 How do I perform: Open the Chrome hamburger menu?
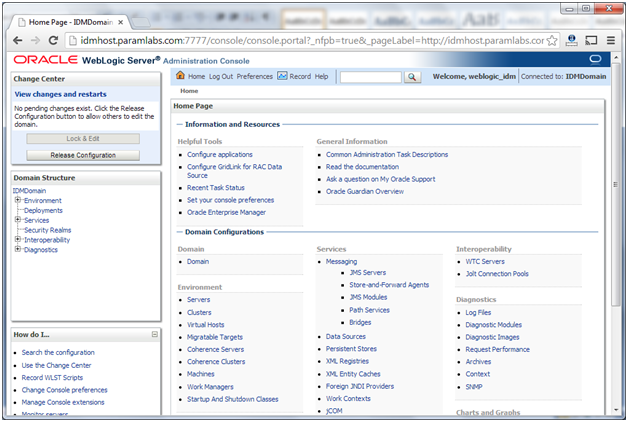(611, 40)
